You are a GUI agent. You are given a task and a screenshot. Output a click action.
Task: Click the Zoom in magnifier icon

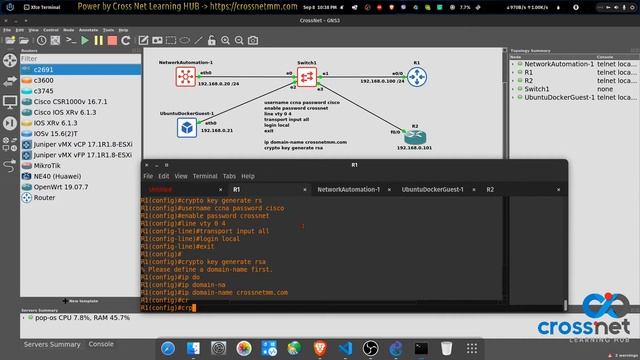pyautogui.click(x=225, y=40)
